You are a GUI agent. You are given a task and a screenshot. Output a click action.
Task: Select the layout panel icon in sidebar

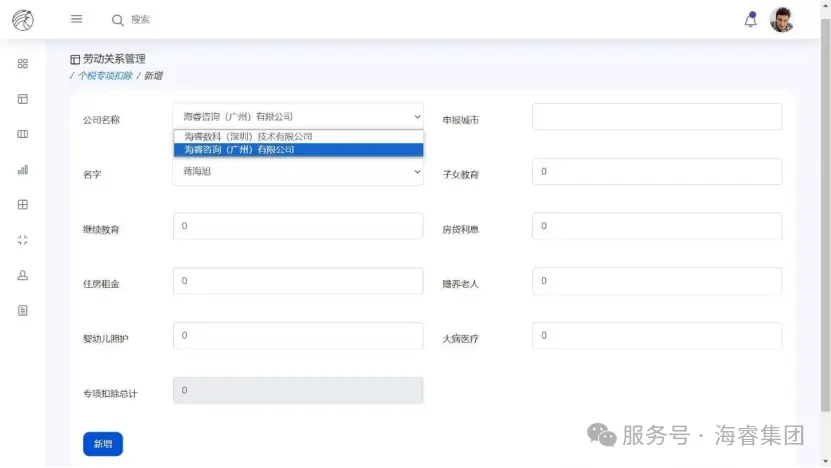(23, 99)
